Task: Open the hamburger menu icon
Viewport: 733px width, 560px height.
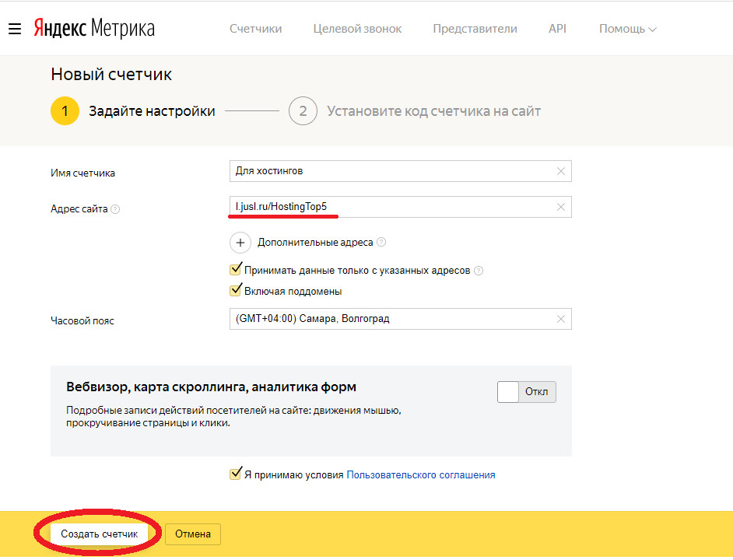Action: [x=14, y=29]
